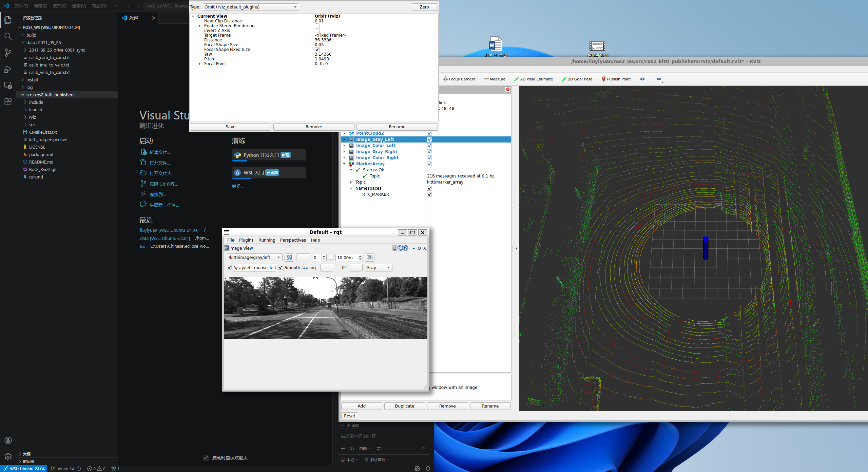
Task: Toggle PointCloud2 display checkbox
Action: (429, 133)
